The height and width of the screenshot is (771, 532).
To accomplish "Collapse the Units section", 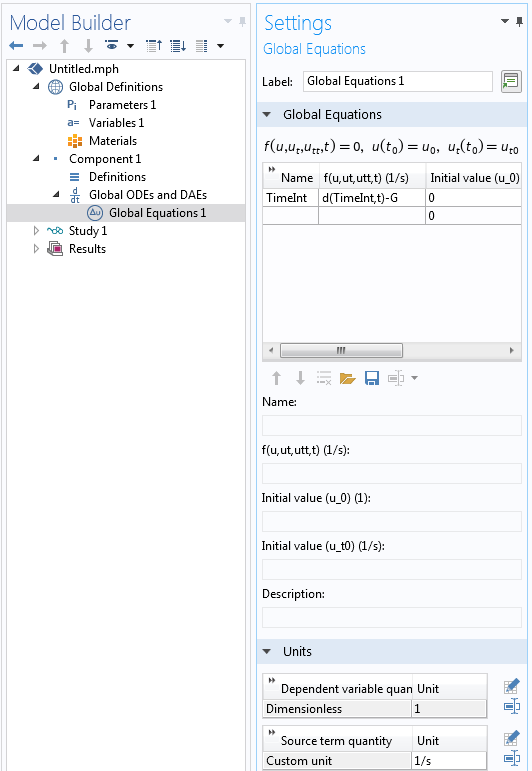I will point(267,652).
